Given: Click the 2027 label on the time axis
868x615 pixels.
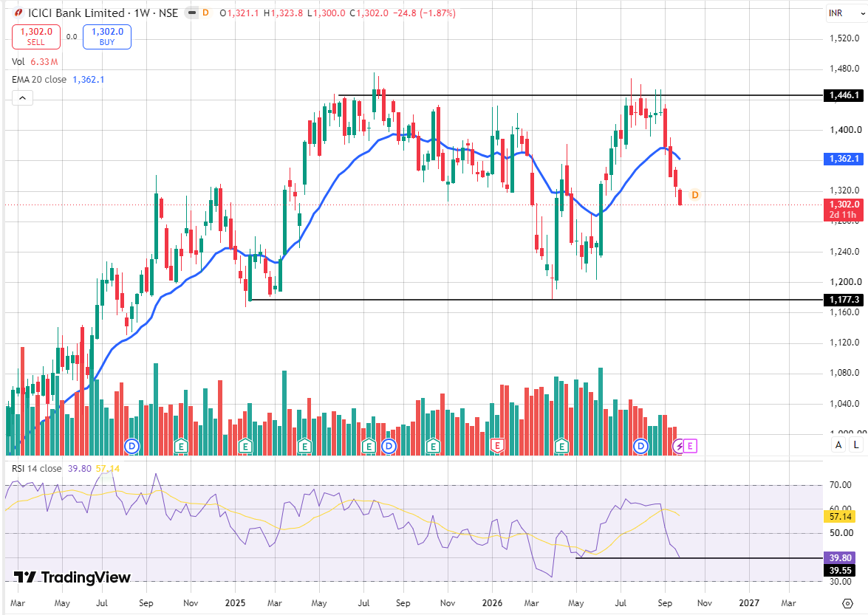Looking at the screenshot, I should [749, 603].
